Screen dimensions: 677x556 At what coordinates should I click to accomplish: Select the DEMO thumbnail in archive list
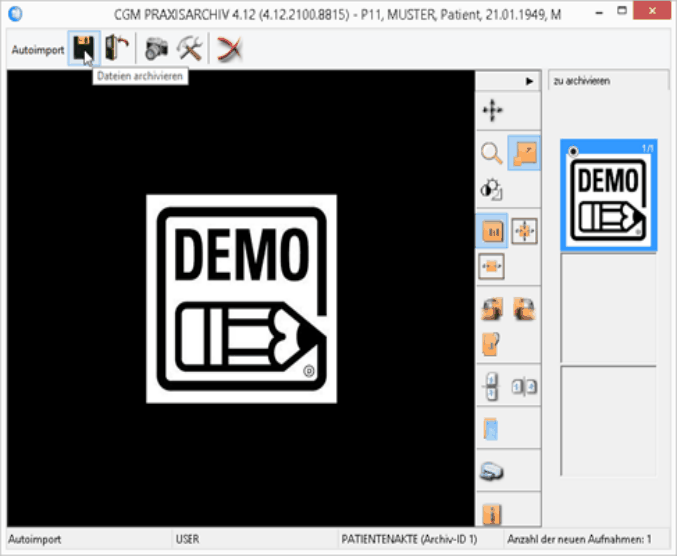click(609, 195)
